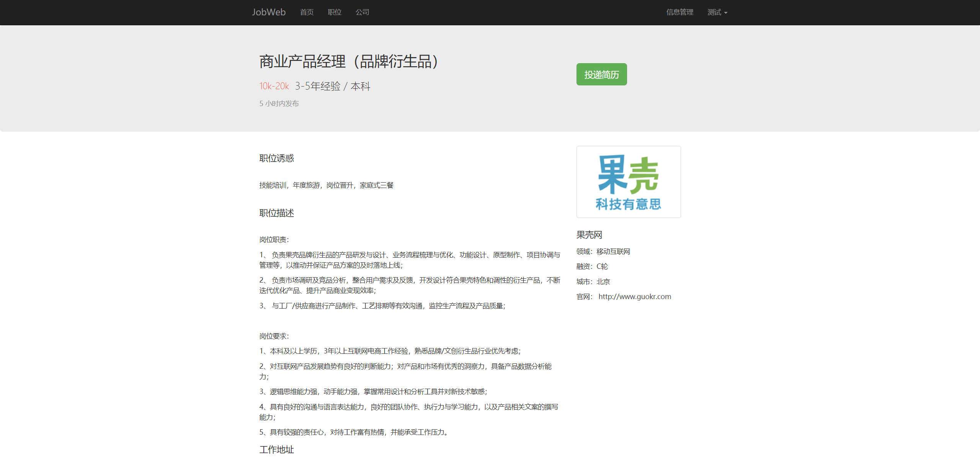
Task: Click the 城市: 北京 company detail
Action: coord(593,282)
